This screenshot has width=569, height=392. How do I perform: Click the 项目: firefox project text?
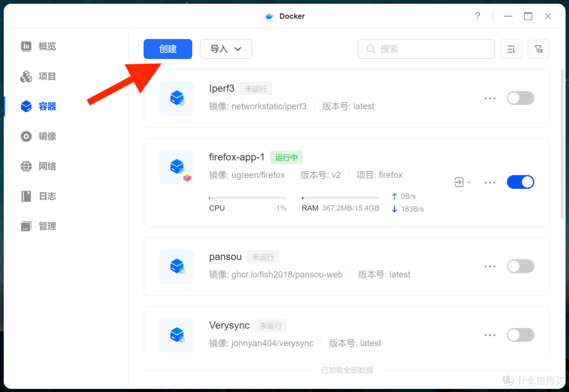pyautogui.click(x=379, y=175)
